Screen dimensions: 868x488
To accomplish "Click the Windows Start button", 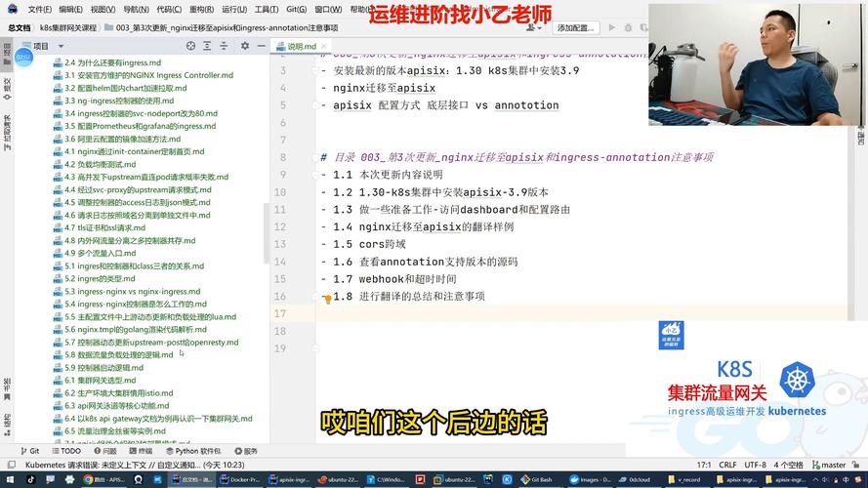I will point(10,479).
